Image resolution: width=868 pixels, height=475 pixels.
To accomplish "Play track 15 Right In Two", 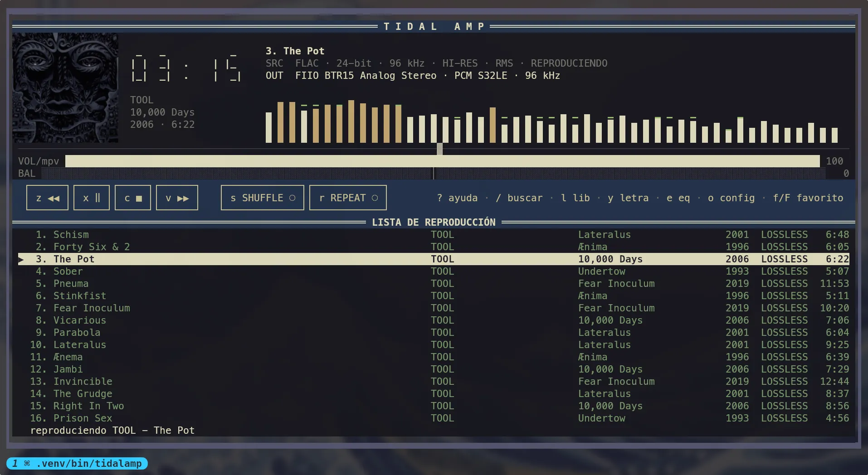I will coord(434,406).
